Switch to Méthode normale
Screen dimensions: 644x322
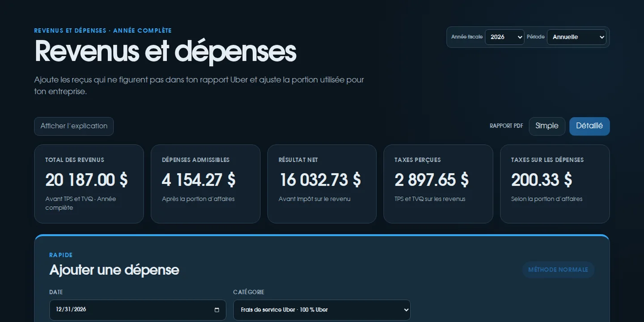point(558,270)
